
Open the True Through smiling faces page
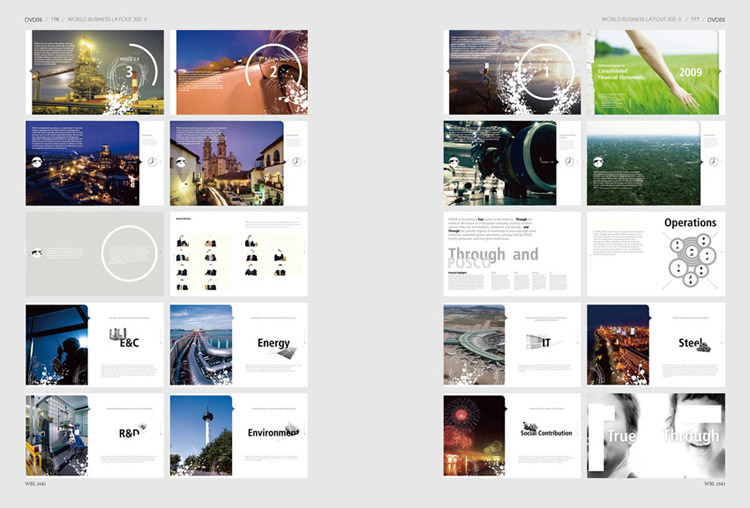(x=656, y=436)
